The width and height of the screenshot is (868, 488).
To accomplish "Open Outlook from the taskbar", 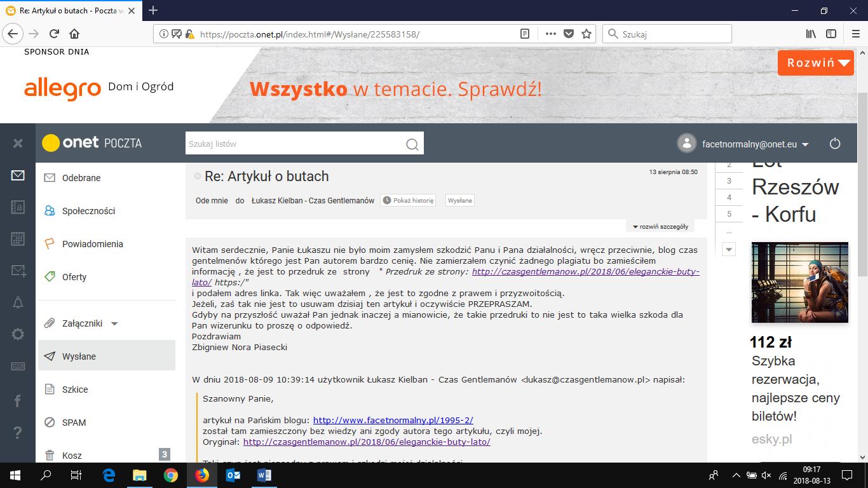I will [233, 475].
